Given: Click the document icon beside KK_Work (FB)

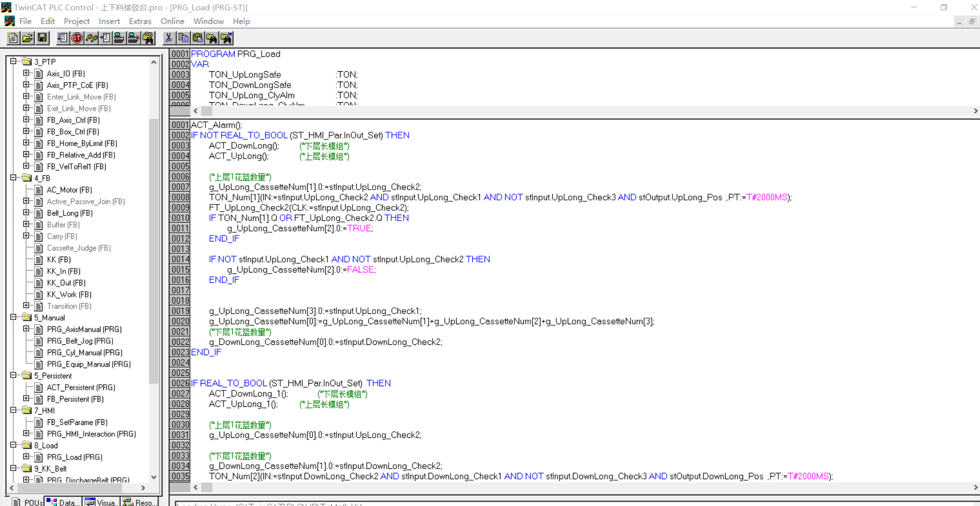Looking at the screenshot, I should pyautogui.click(x=39, y=294).
